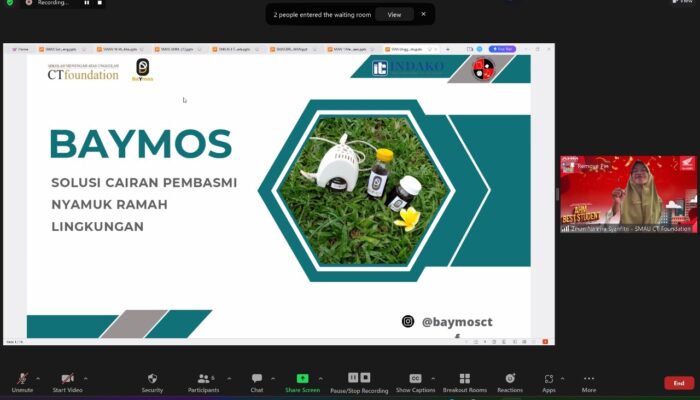Open the fourth presentation tab after Home
Viewport: 700px width, 400px height.
236,50
